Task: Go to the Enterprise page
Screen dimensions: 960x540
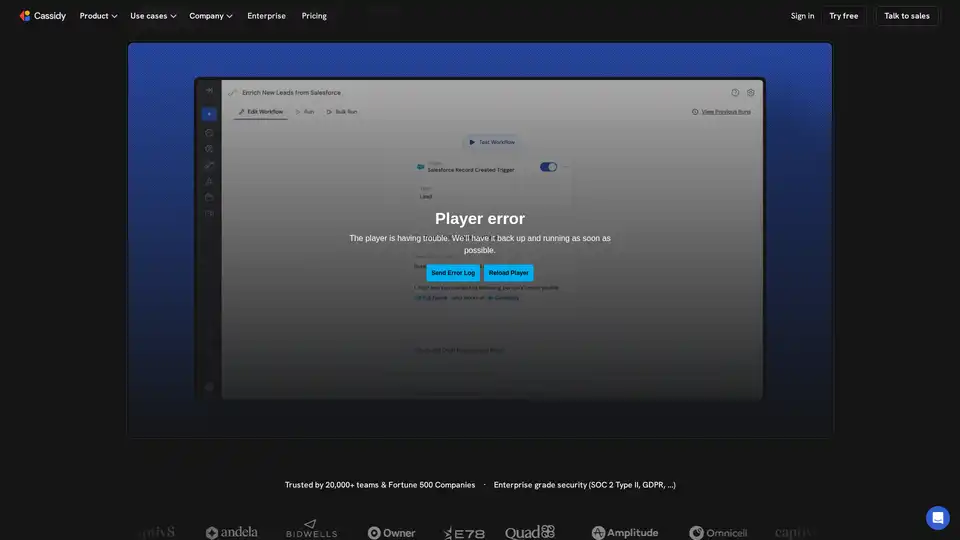Action: (266, 16)
